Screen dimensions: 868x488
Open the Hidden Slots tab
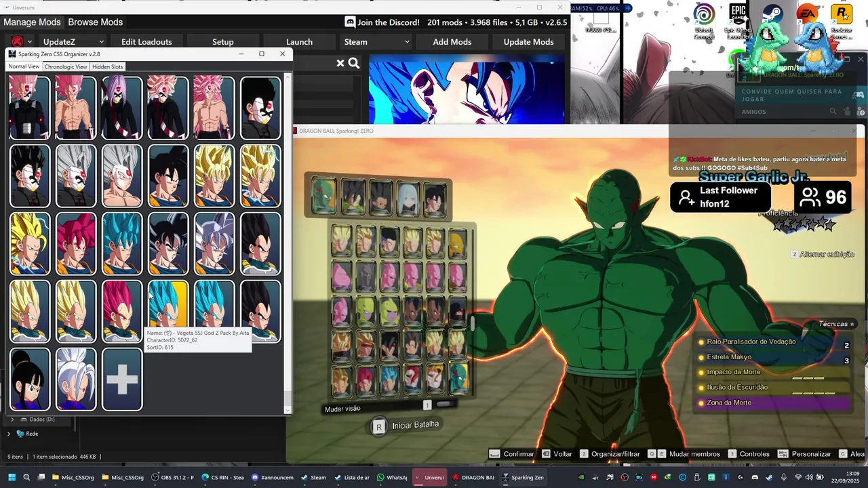click(108, 66)
